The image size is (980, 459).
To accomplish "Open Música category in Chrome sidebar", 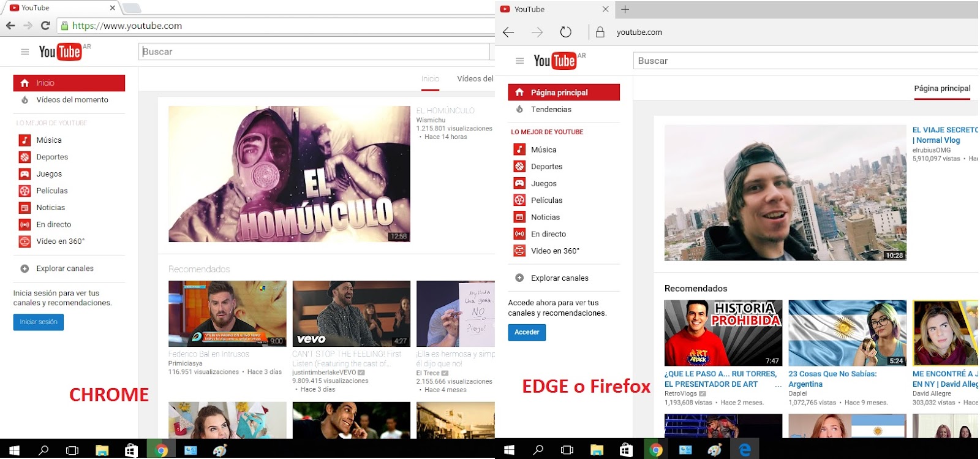I will pos(49,140).
